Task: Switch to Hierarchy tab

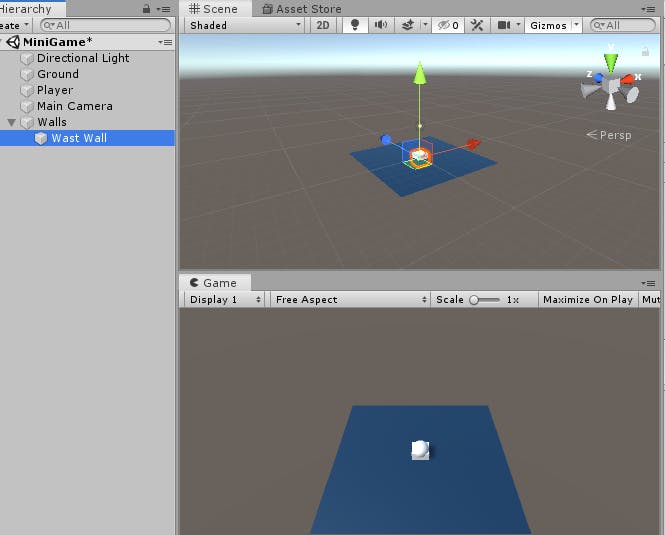Action: click(x=31, y=9)
